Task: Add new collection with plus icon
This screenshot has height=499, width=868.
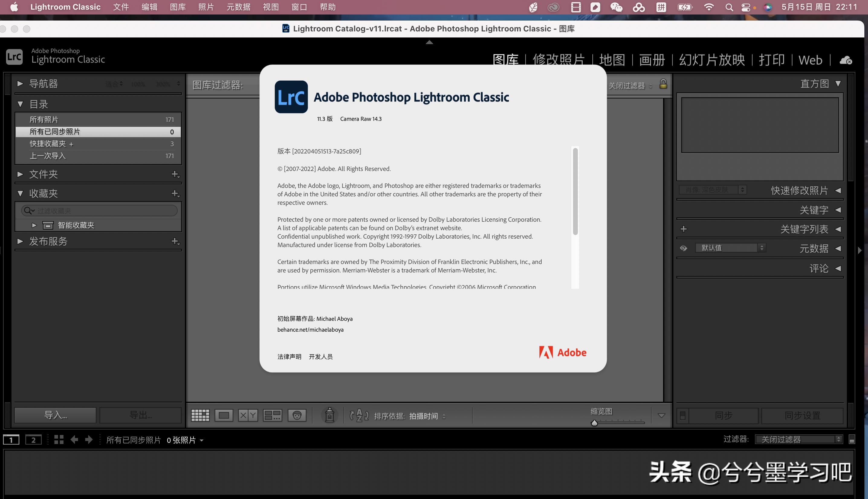Action: (x=175, y=193)
